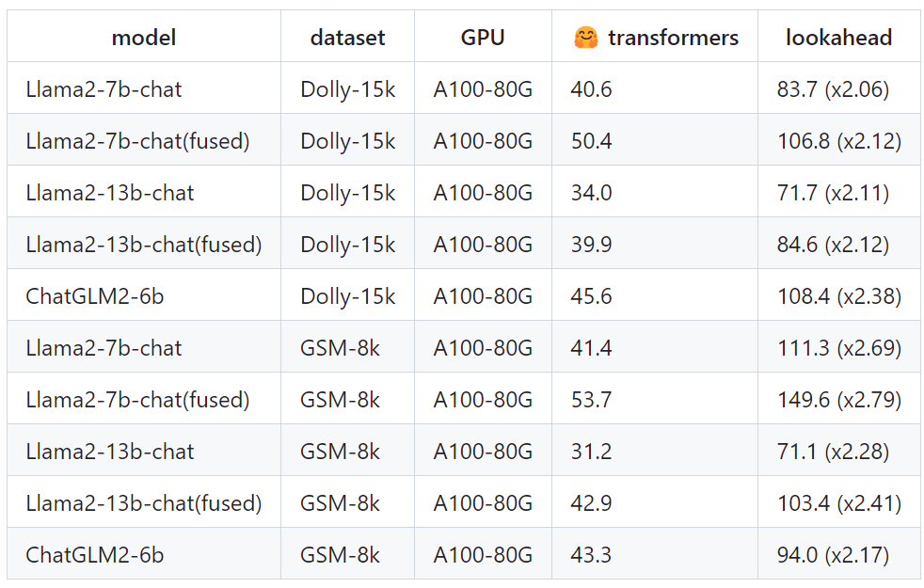Image resolution: width=924 pixels, height=588 pixels.
Task: Click the hugging face emoji icon
Action: pos(586,38)
